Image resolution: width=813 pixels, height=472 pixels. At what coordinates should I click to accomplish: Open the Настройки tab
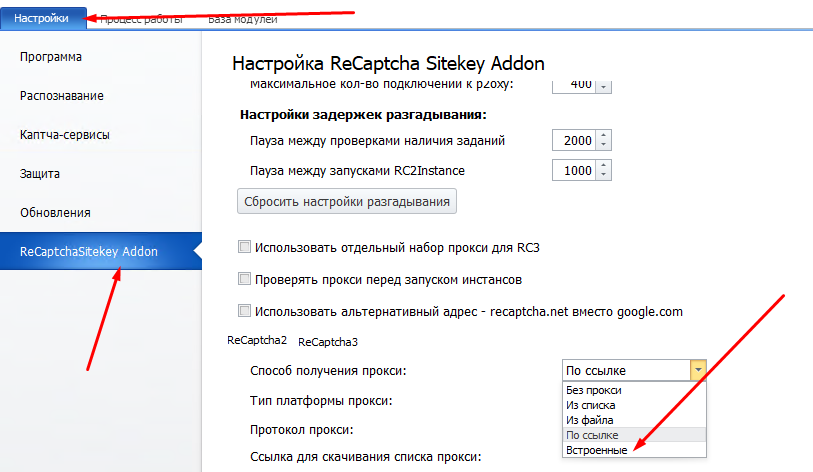(43, 18)
